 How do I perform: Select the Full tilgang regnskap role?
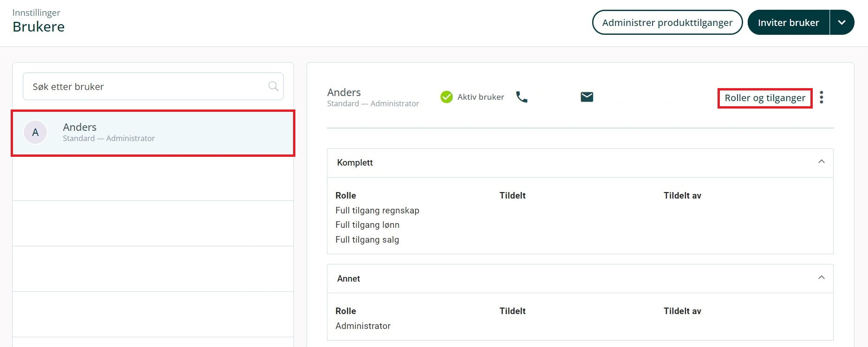(x=377, y=211)
